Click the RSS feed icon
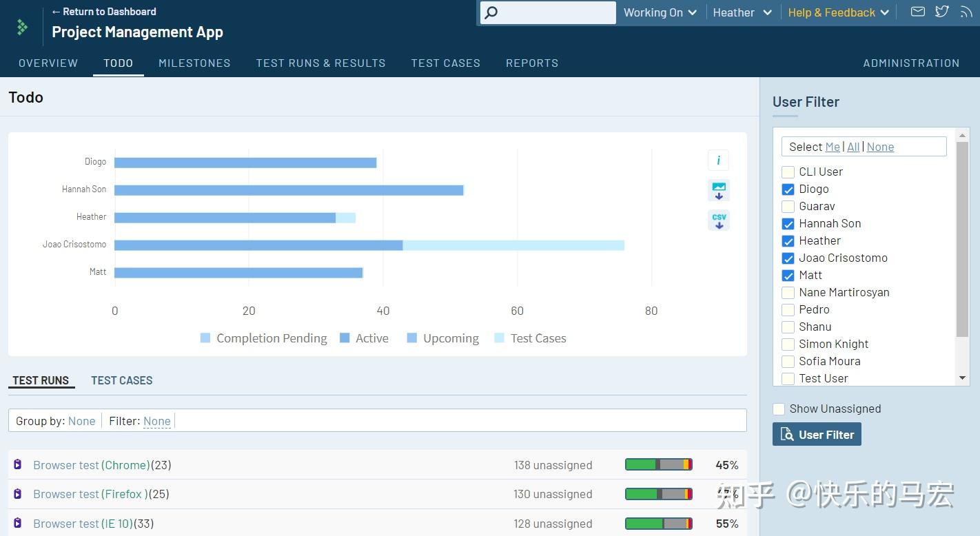 [x=966, y=12]
